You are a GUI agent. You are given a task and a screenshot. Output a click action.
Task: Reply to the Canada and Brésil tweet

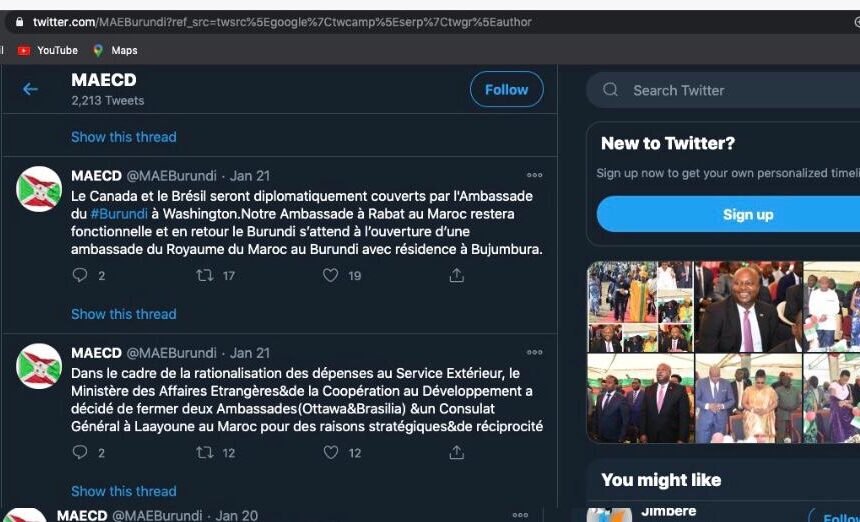point(80,276)
